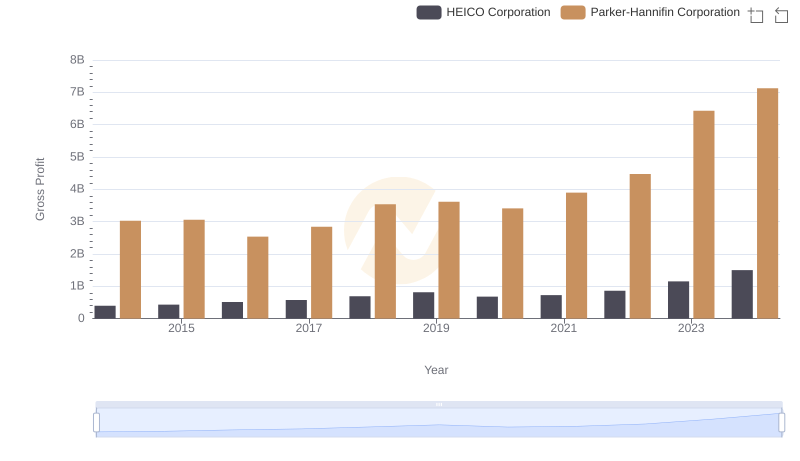The width and height of the screenshot is (800, 461).
Task: Click the Gross Profit axis title
Action: (x=40, y=189)
